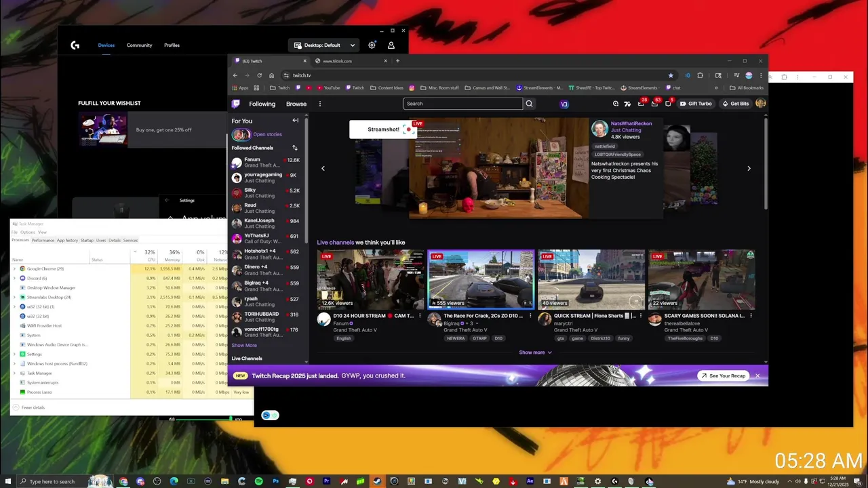Expand Windows host process (Rundll32) row

coord(14,364)
